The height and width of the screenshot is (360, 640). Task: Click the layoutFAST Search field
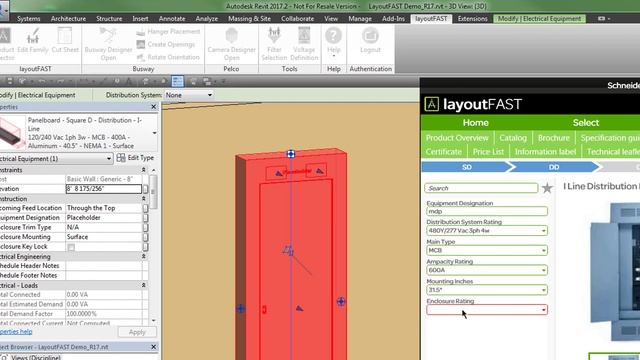[x=481, y=188]
